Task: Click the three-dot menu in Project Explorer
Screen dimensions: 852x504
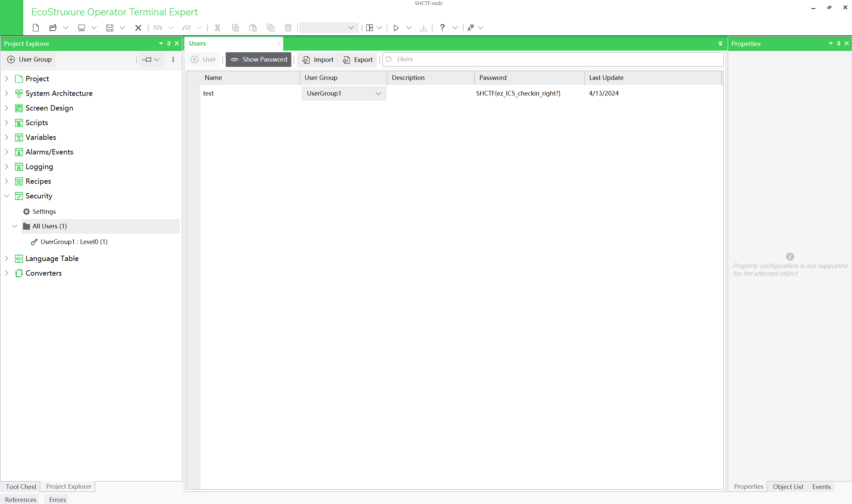Action: pyautogui.click(x=173, y=60)
